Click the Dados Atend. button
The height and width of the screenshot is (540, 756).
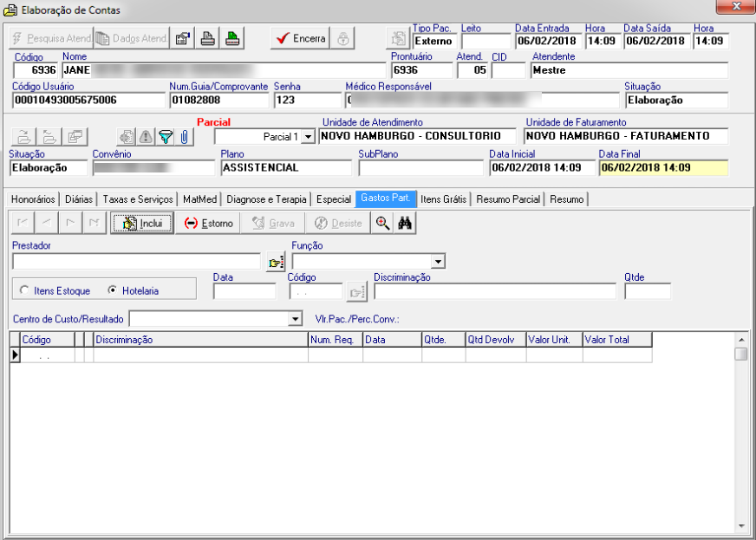point(132,38)
